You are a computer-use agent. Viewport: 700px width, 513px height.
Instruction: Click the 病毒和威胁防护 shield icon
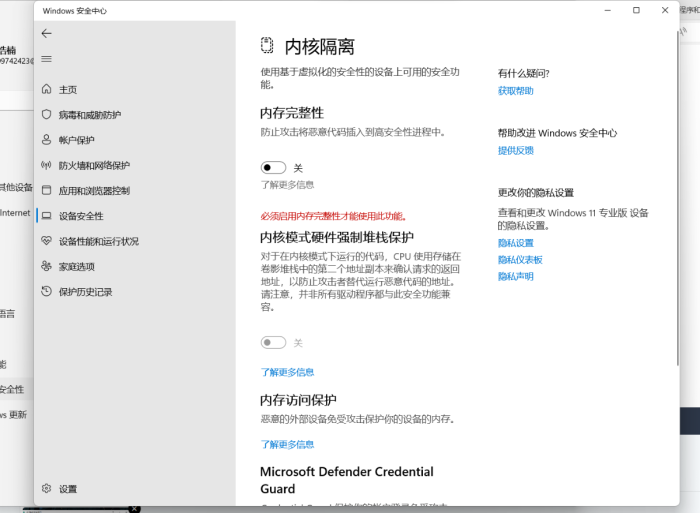[46, 114]
